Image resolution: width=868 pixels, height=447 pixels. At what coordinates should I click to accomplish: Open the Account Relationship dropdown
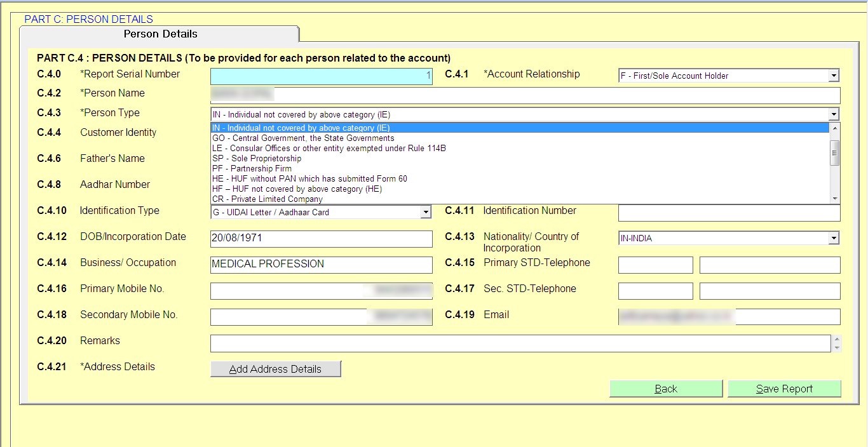coord(833,76)
